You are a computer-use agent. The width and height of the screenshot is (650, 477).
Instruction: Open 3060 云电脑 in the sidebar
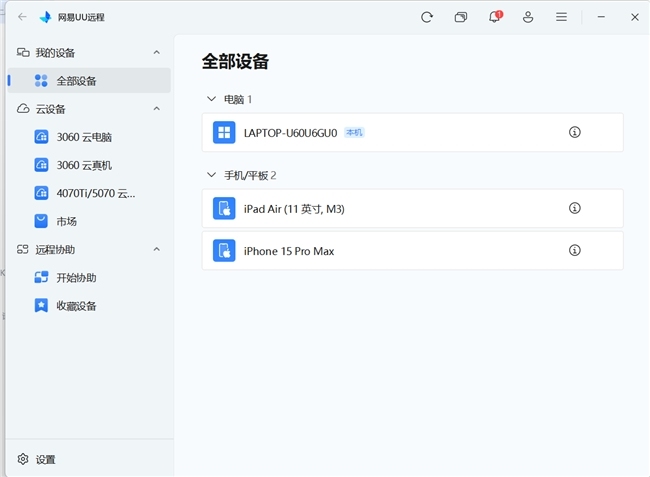(x=89, y=137)
